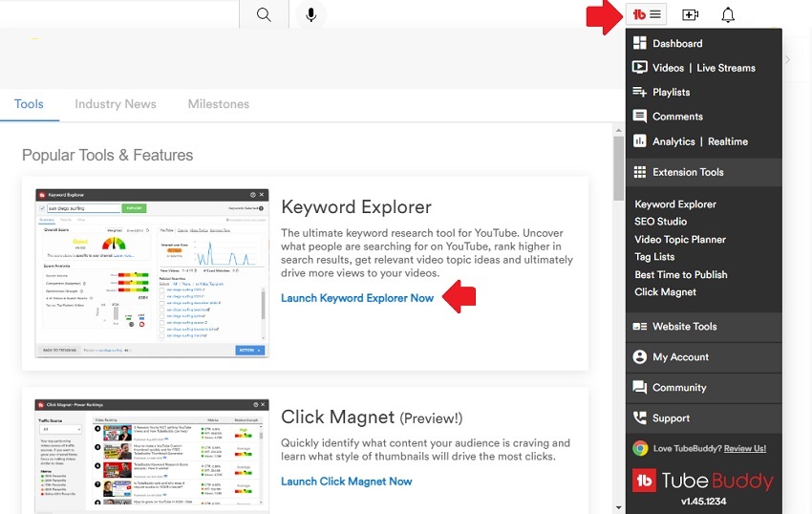Open Analytics from the menu
Screen dimensions: 812x514
pos(673,141)
